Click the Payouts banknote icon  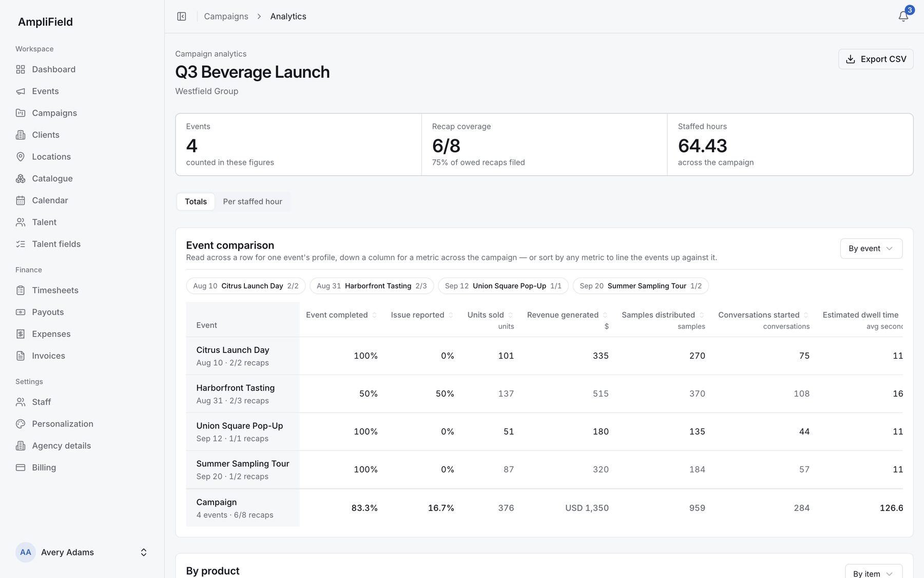pyautogui.click(x=21, y=312)
